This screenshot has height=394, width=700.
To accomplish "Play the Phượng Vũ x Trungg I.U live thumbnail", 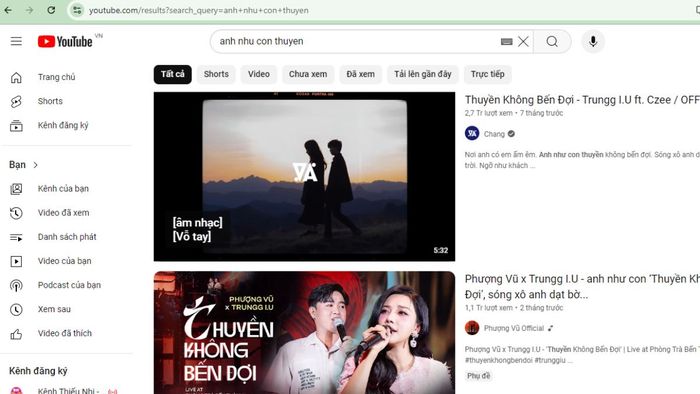I will coord(304,332).
